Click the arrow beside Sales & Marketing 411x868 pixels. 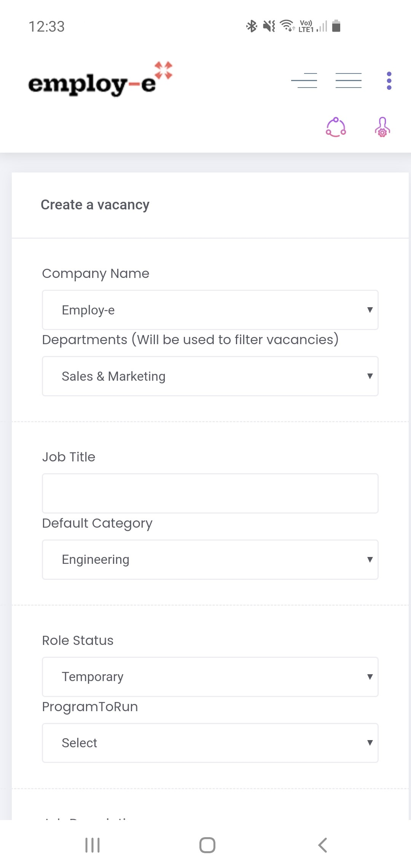coord(370,376)
